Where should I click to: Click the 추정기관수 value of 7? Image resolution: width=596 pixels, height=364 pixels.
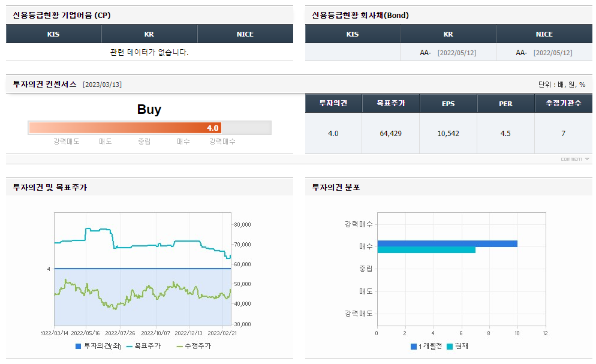coord(563,132)
